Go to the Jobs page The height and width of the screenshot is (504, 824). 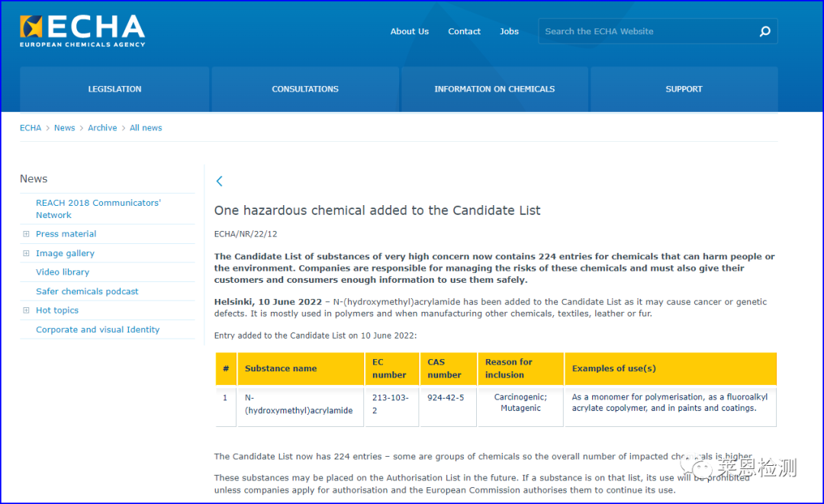click(509, 31)
